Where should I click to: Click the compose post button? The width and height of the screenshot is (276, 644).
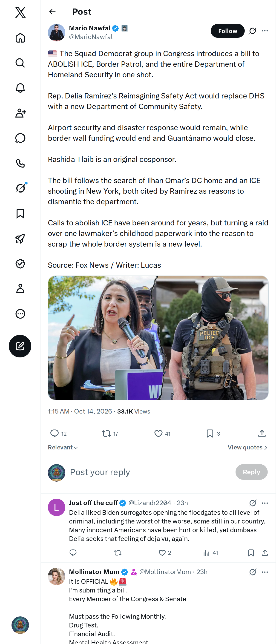click(x=20, y=346)
